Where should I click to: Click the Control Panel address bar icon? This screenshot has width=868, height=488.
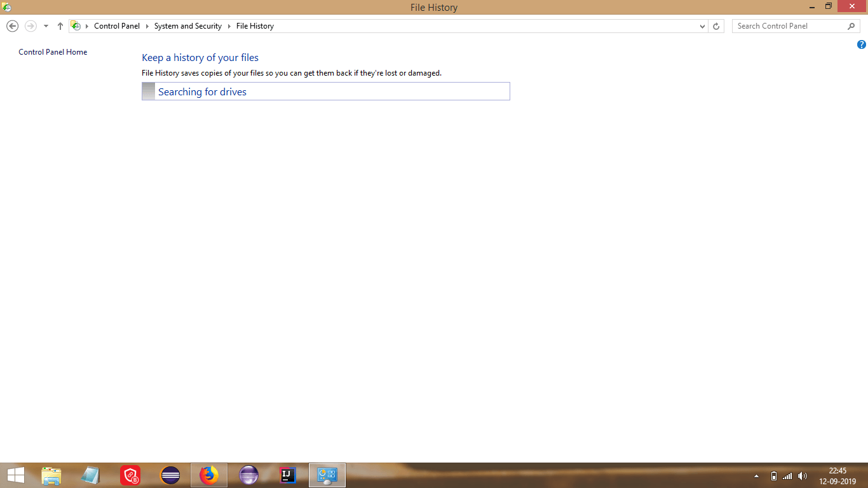76,26
